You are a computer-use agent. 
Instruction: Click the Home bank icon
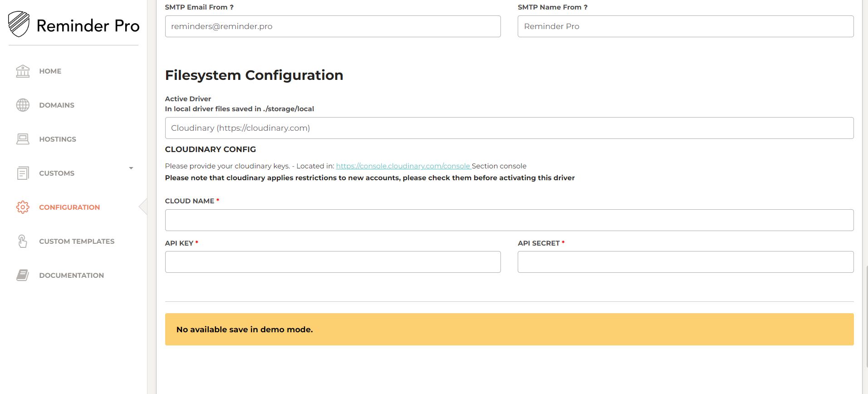(x=23, y=71)
